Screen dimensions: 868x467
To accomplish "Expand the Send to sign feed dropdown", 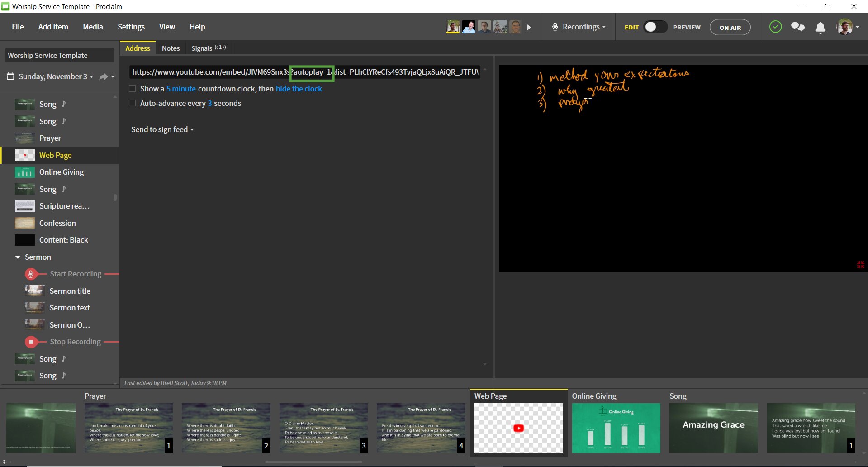I will click(x=162, y=129).
